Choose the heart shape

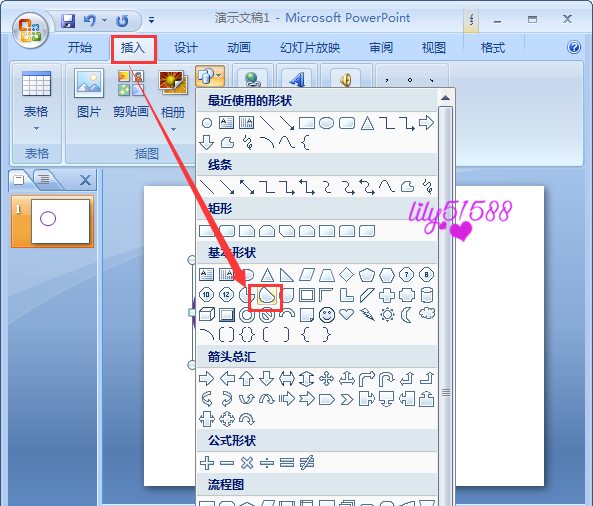click(346, 314)
